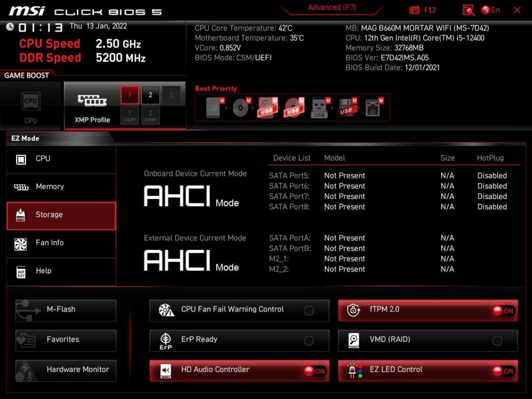Select the optical disc boot priority icon
This screenshot has height=399, width=532.
pos(241,108)
